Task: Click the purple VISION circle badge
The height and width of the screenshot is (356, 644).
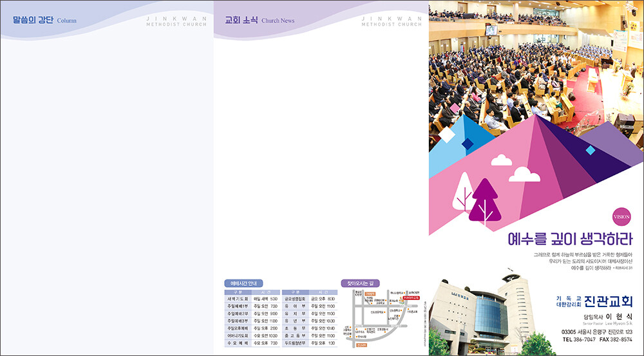Action: (621, 217)
